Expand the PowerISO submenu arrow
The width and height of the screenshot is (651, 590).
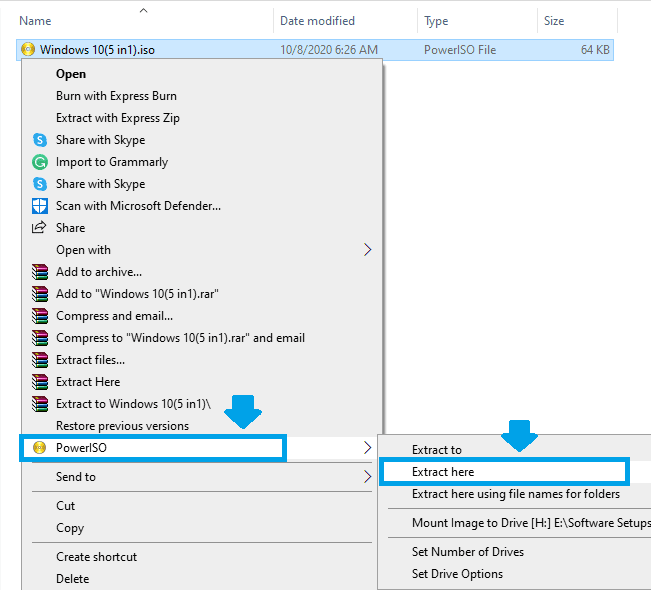(x=367, y=448)
